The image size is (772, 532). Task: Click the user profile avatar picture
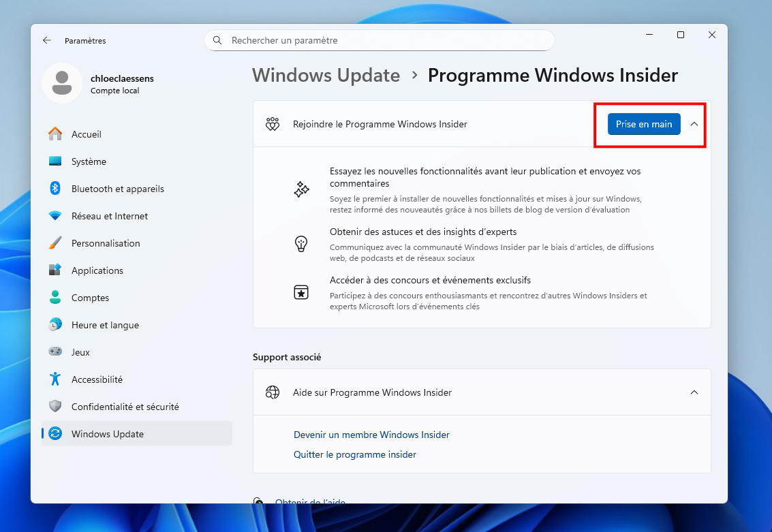(x=62, y=83)
